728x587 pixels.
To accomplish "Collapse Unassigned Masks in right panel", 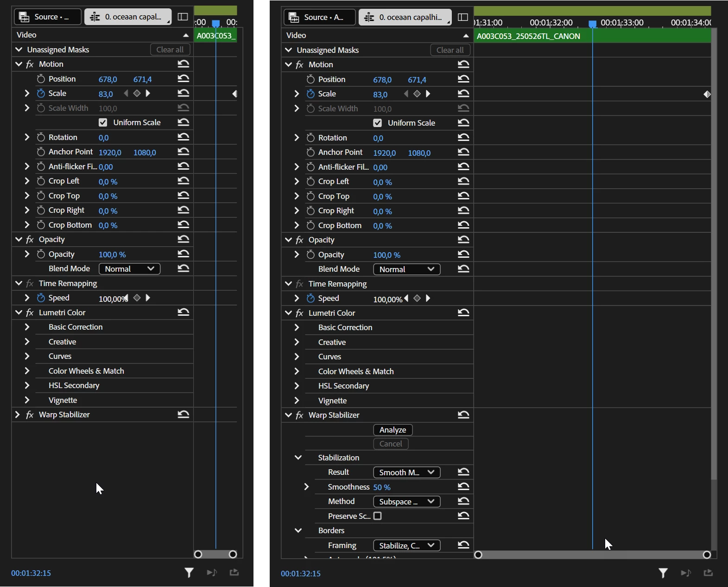I will (x=288, y=50).
